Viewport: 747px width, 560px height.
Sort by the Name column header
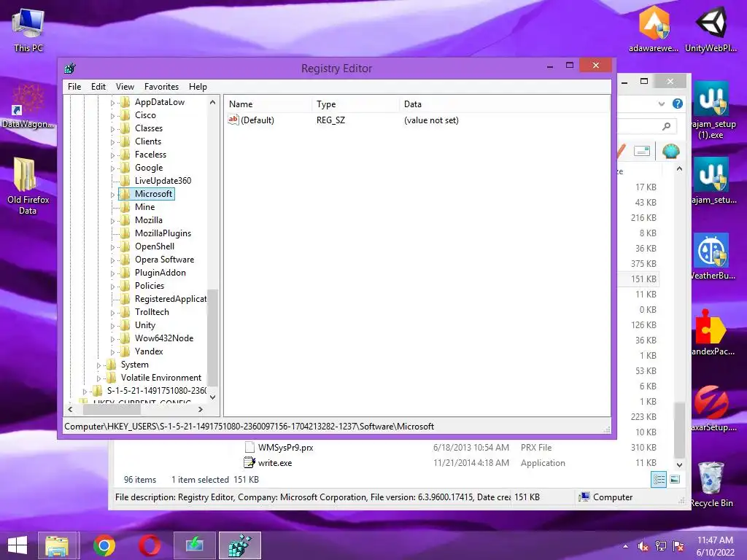(268, 104)
